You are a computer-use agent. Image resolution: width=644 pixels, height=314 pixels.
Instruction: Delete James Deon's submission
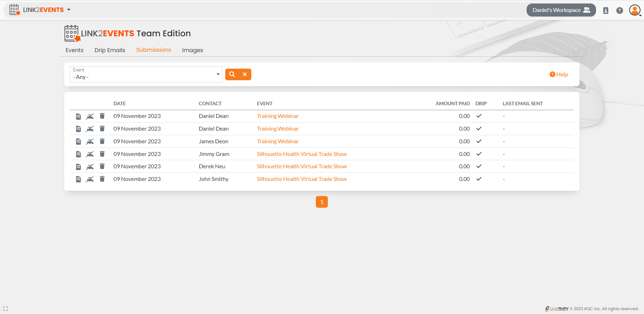coord(102,141)
